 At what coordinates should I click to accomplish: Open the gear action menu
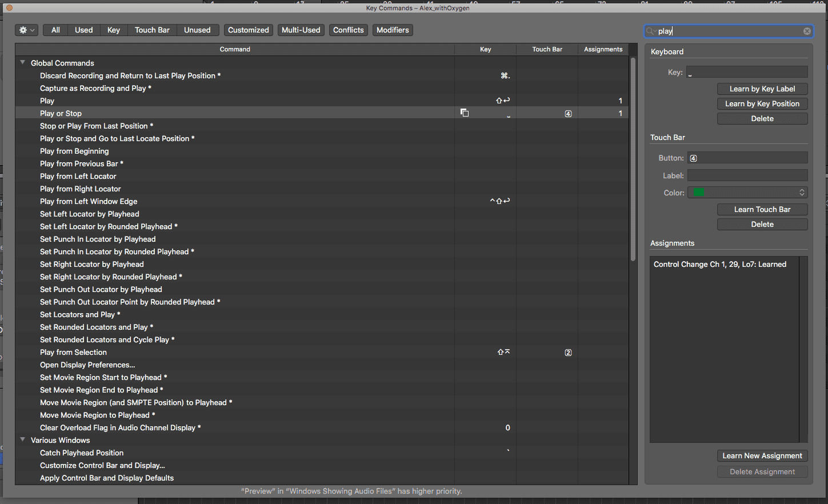[25, 30]
